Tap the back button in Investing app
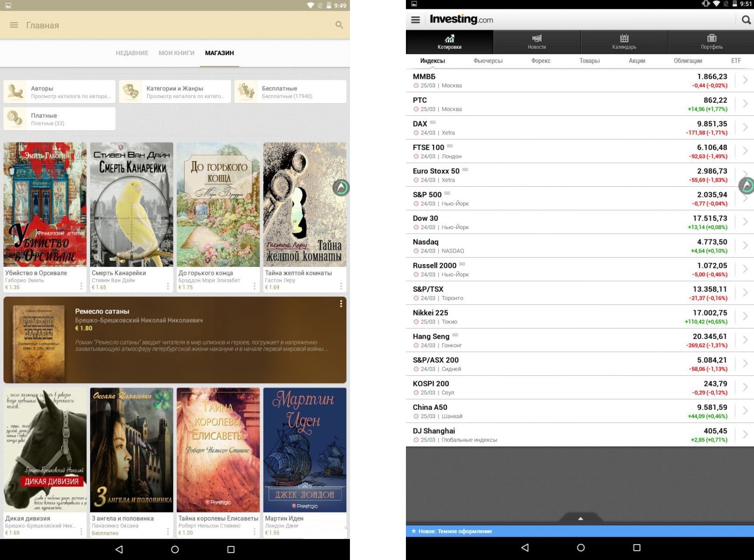 525,547
